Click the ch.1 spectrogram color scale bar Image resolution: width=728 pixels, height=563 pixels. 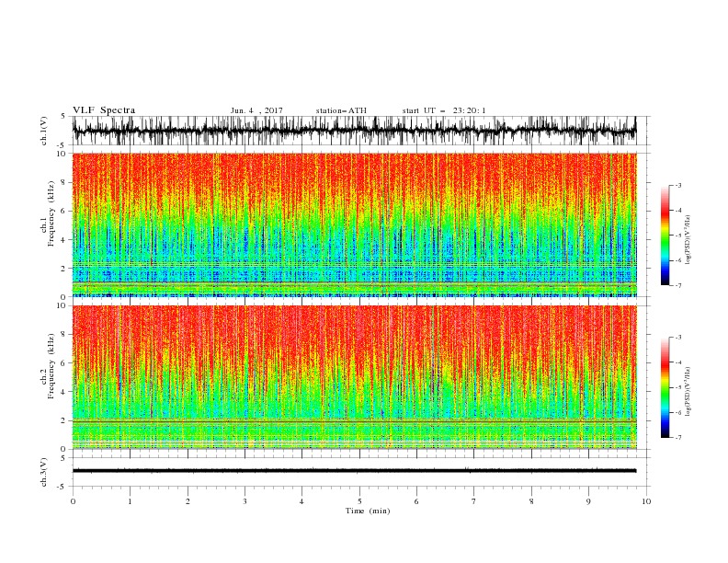(x=665, y=235)
